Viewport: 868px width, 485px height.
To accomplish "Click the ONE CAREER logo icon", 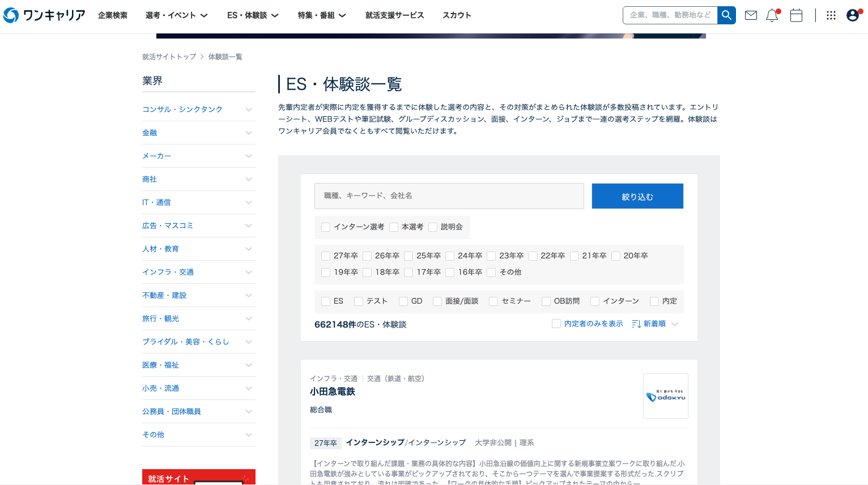I will click(x=11, y=15).
